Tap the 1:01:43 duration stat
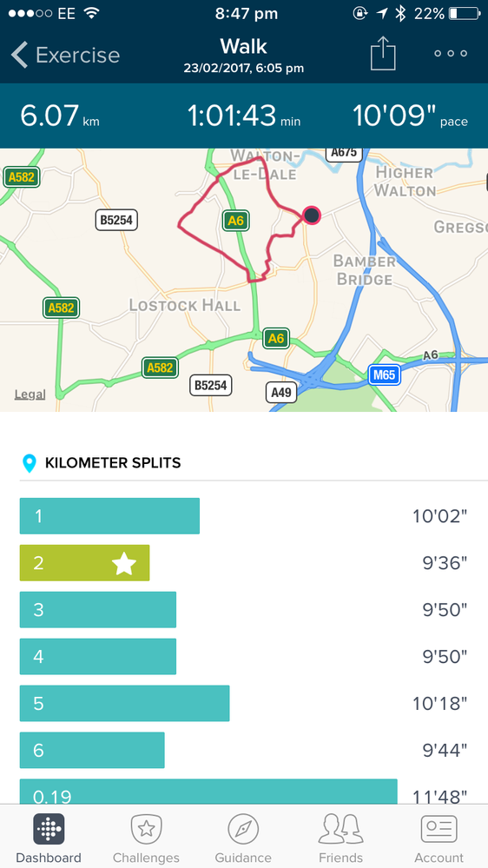The image size is (488, 868). [243, 116]
